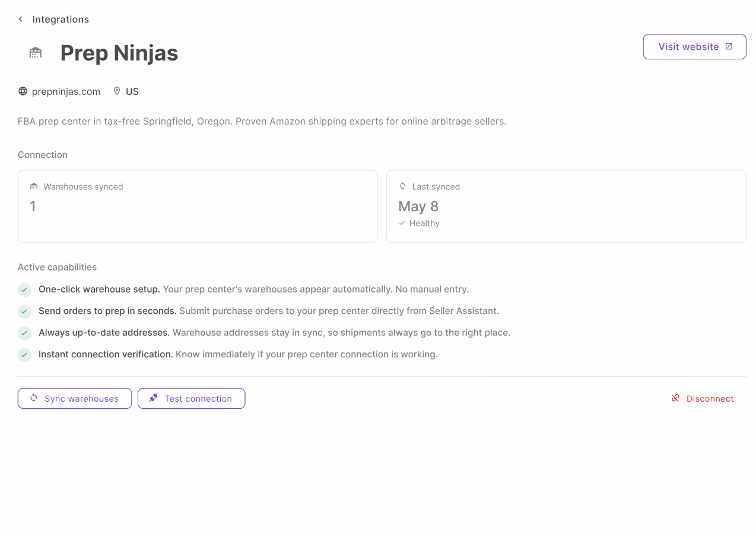Click the warehouses synced count 1

click(x=33, y=206)
